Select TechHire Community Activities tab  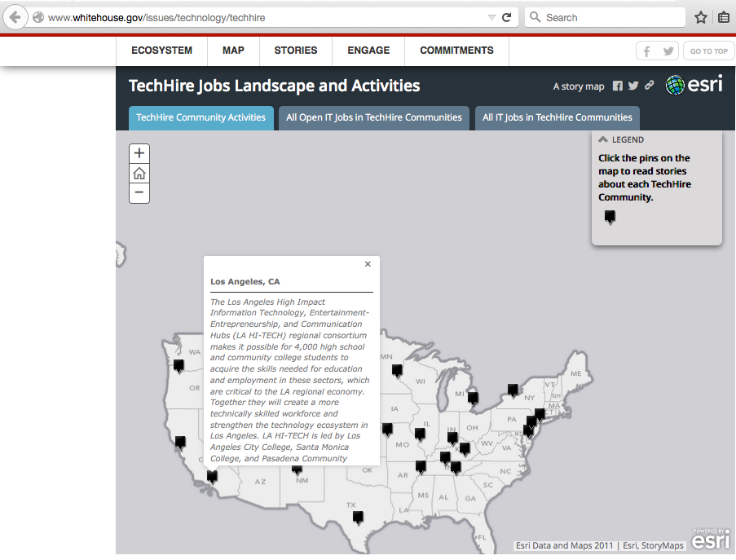pos(201,118)
